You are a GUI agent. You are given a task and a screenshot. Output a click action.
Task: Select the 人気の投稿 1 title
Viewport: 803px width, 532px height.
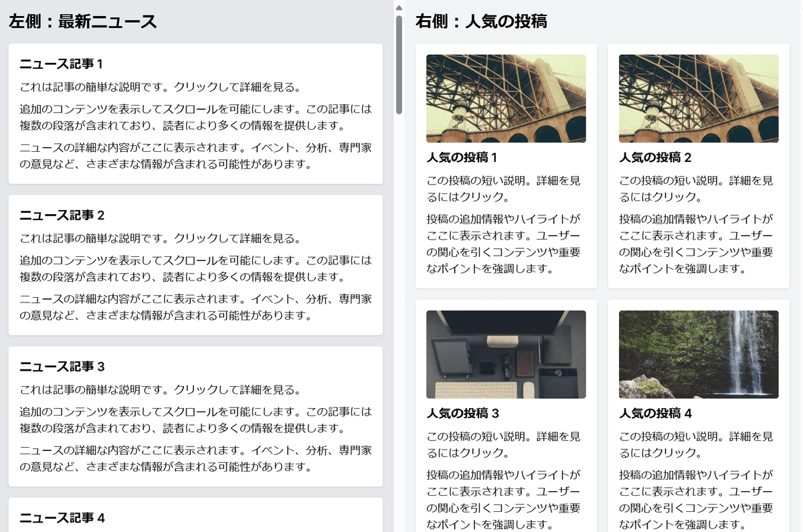click(x=462, y=158)
